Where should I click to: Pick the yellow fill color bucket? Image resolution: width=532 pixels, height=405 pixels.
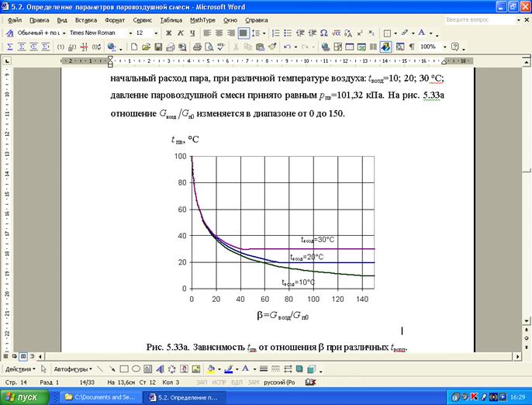coord(211,369)
